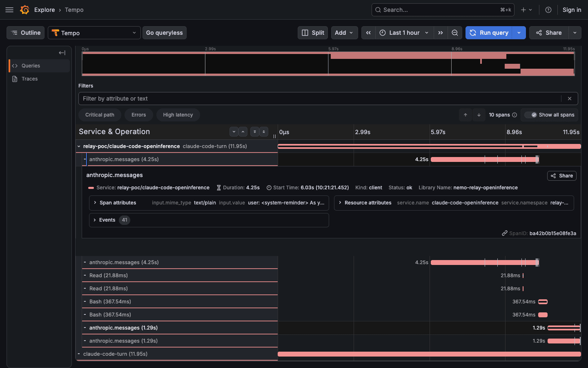588x368 pixels.
Task: Click the trace minimap overview
Action: pos(328,63)
